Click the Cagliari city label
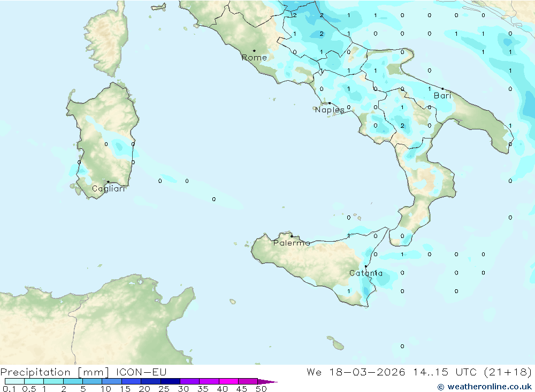 tap(109, 189)
